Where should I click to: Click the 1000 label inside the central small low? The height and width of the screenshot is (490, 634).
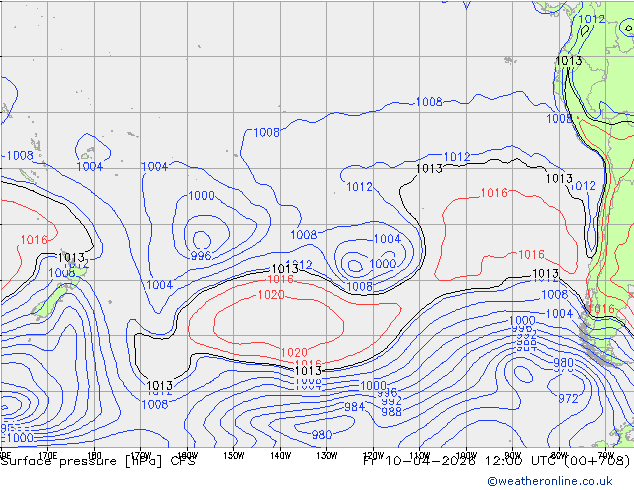click(x=383, y=264)
